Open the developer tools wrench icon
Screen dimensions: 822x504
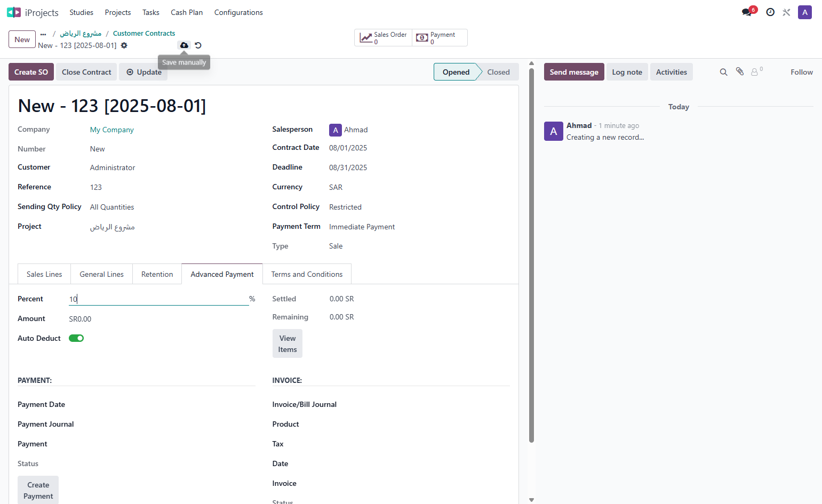coord(786,12)
